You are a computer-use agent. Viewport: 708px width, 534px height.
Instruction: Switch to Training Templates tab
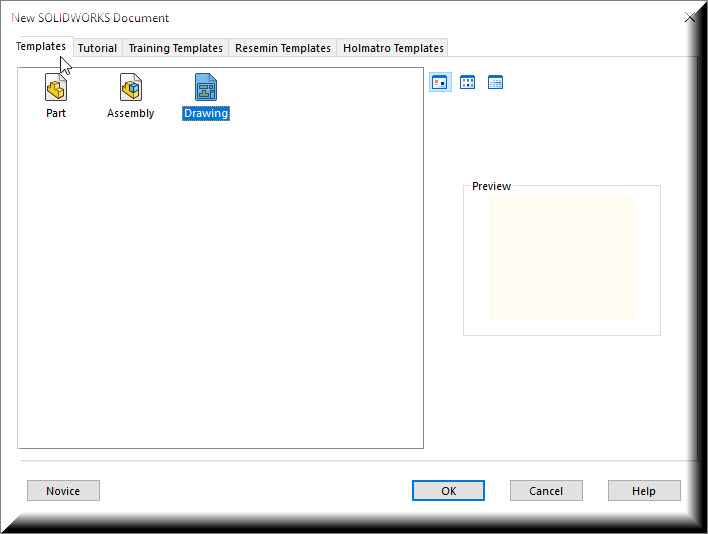176,48
